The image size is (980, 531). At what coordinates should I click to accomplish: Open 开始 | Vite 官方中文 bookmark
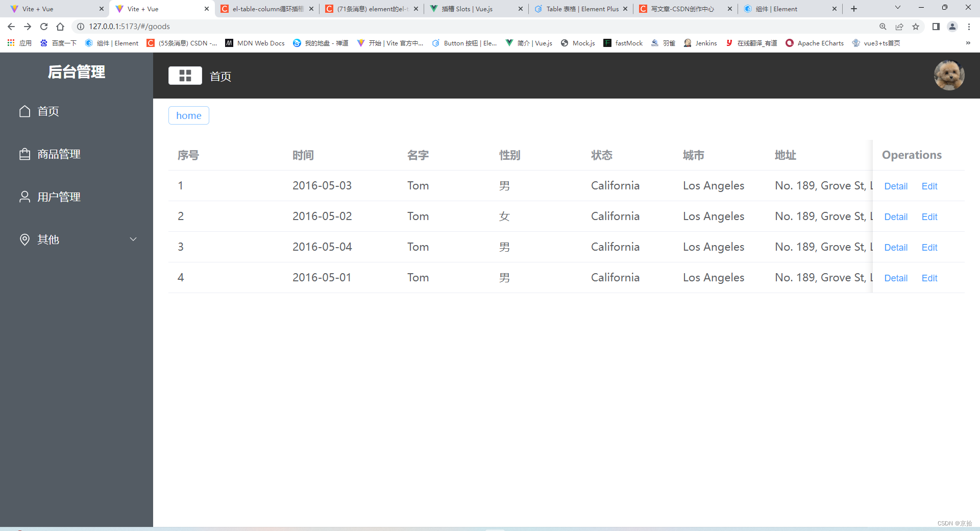pyautogui.click(x=390, y=43)
